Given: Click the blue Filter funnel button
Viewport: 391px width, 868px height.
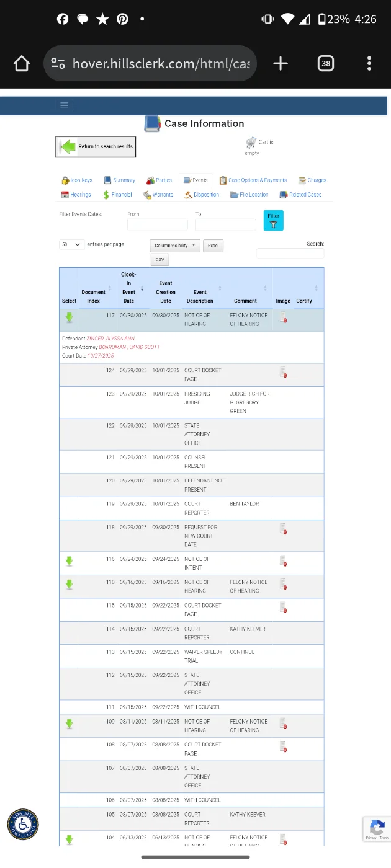Looking at the screenshot, I should pos(273,221).
